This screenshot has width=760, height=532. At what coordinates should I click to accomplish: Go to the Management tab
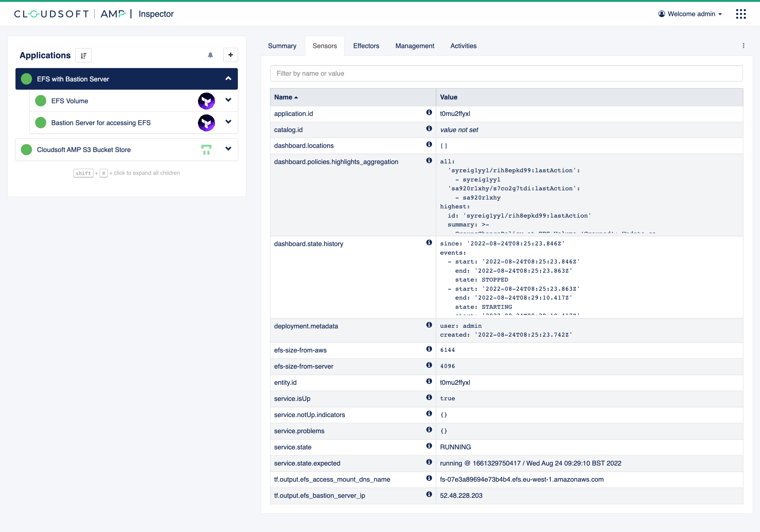pos(415,46)
